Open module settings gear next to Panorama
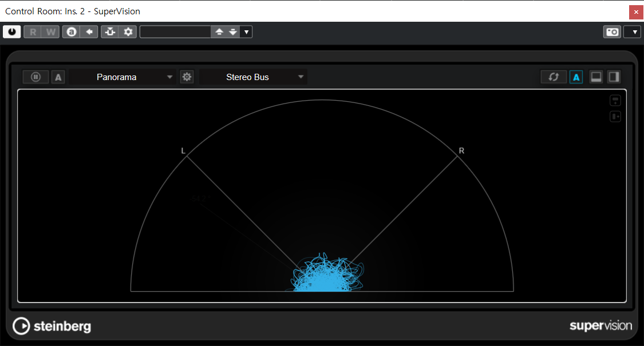This screenshot has width=644, height=346. 187,77
